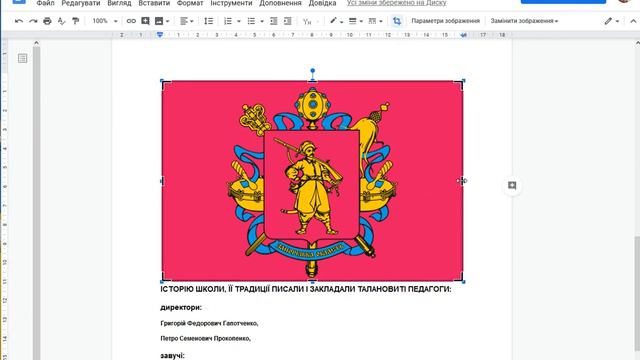Open the editing mode pencil menu
Image resolution: width=640 pixels, height=360 pixels.
pos(611,21)
